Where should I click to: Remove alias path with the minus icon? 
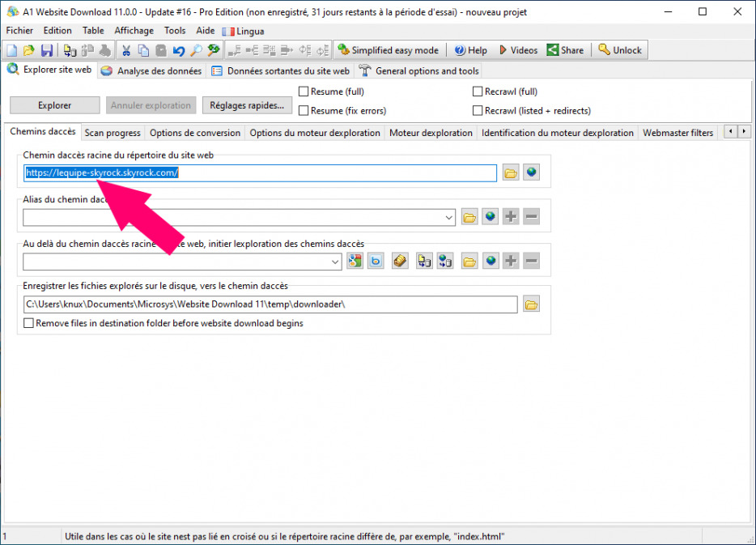[x=531, y=217]
